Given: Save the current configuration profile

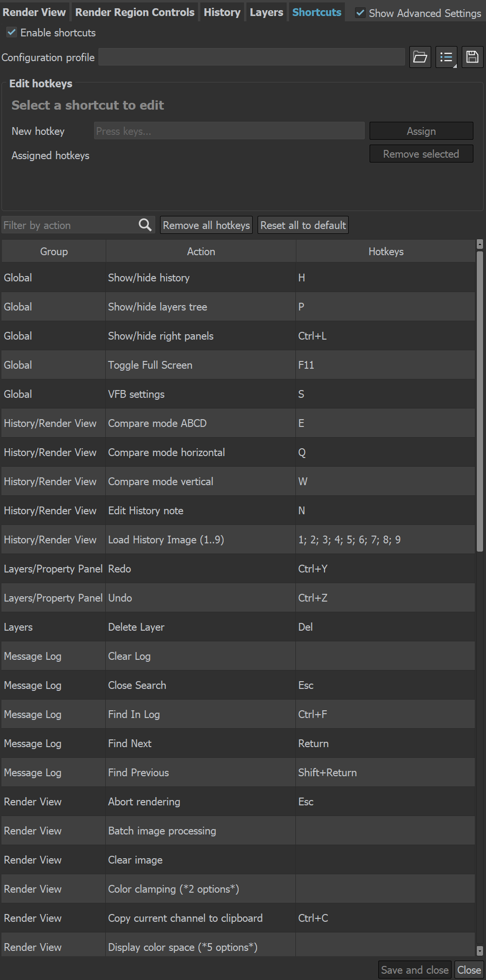Looking at the screenshot, I should pyautogui.click(x=471, y=57).
